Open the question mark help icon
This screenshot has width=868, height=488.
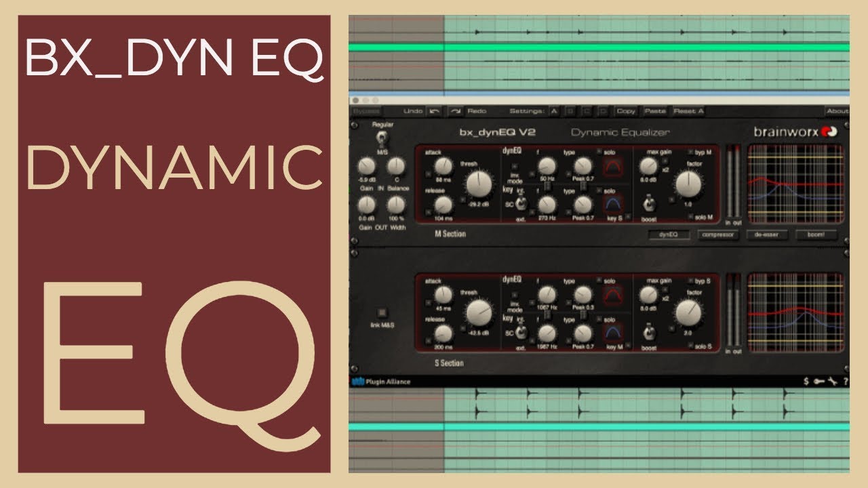[x=845, y=382]
